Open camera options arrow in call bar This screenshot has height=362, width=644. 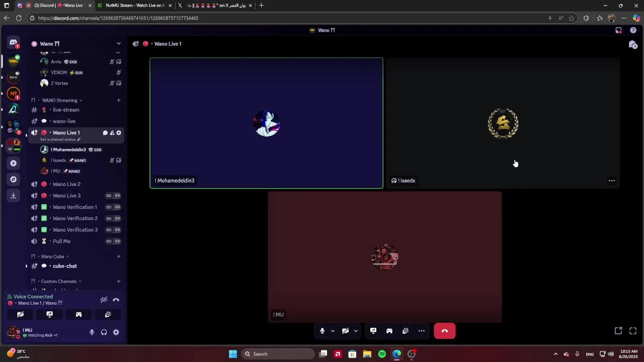tap(356, 331)
